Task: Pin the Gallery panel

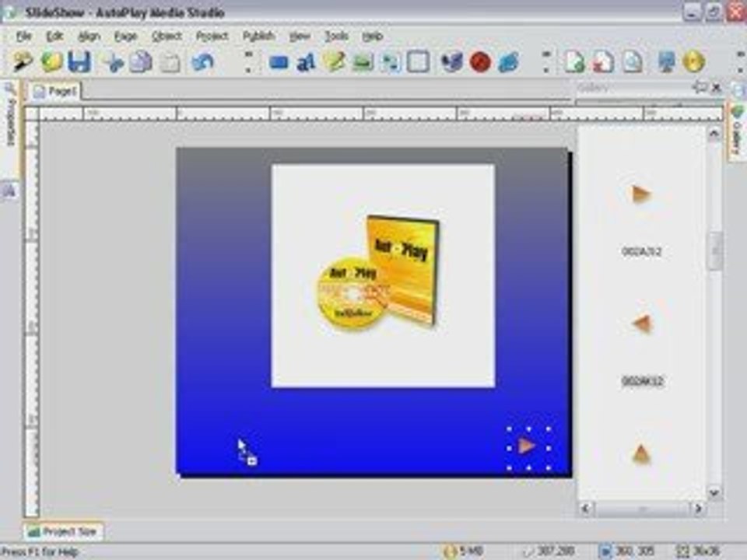Action: 699,88
